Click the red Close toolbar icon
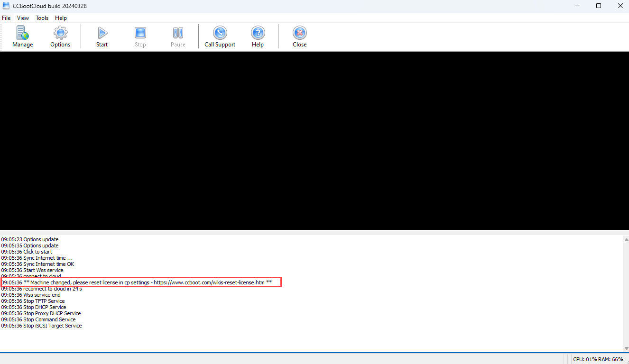 point(299,33)
